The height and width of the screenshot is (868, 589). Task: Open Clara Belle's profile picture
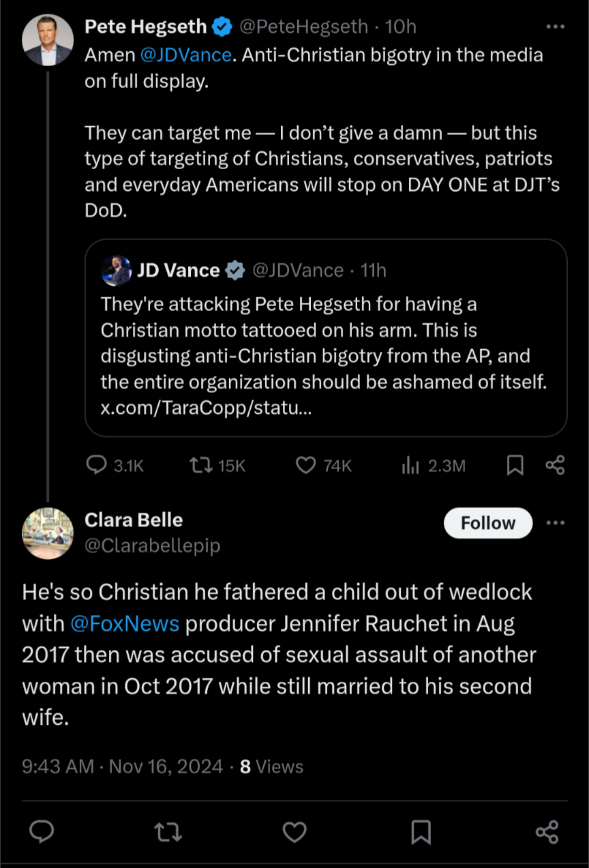click(48, 533)
